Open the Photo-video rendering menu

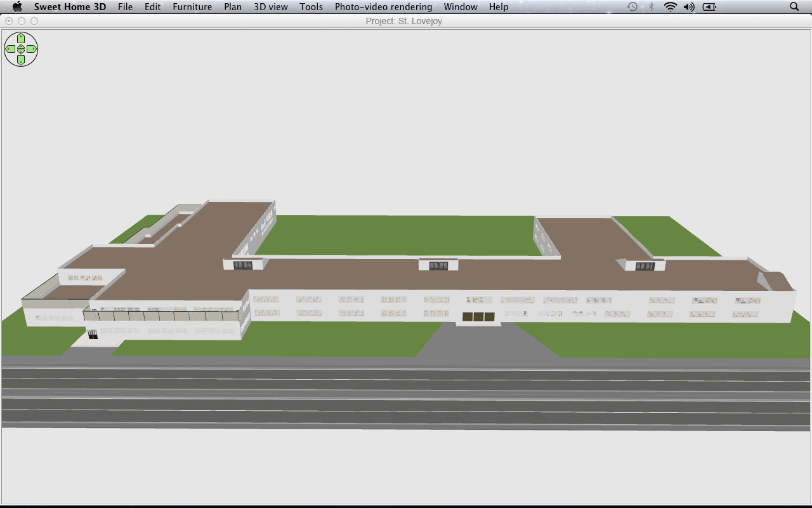[383, 7]
